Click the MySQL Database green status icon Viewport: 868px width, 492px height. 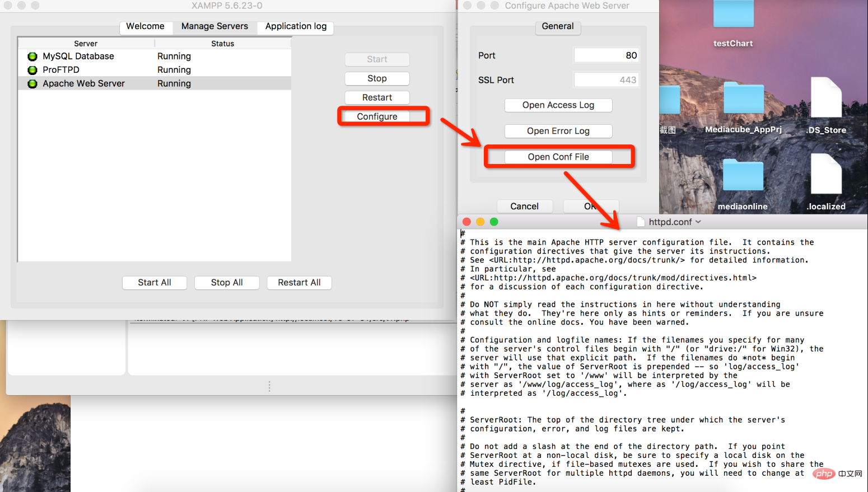coord(32,57)
